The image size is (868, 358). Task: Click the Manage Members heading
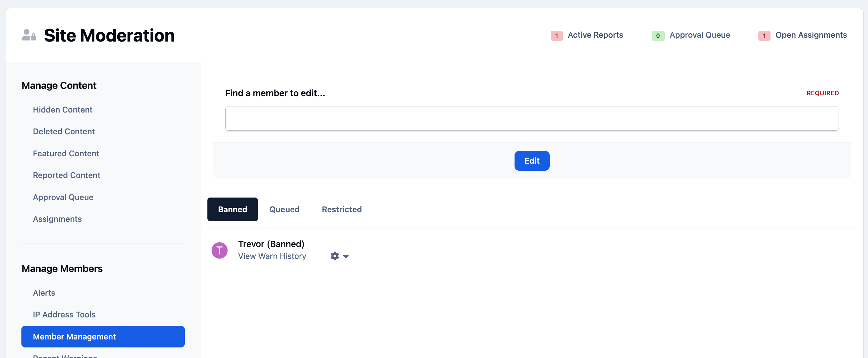pos(62,269)
